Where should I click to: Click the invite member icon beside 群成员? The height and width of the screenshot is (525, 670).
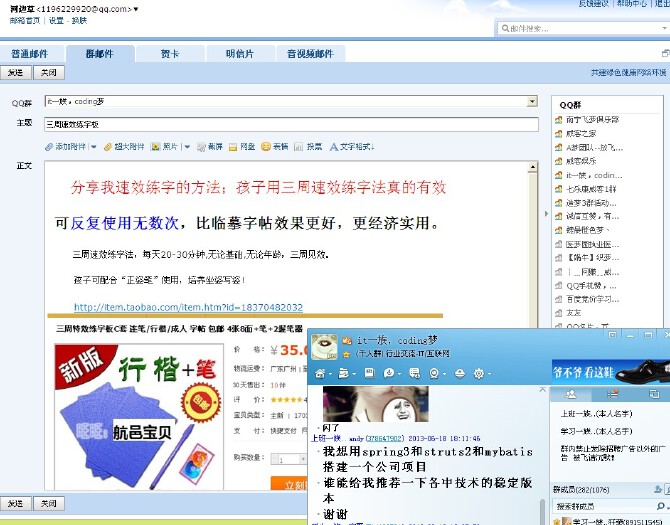(658, 490)
